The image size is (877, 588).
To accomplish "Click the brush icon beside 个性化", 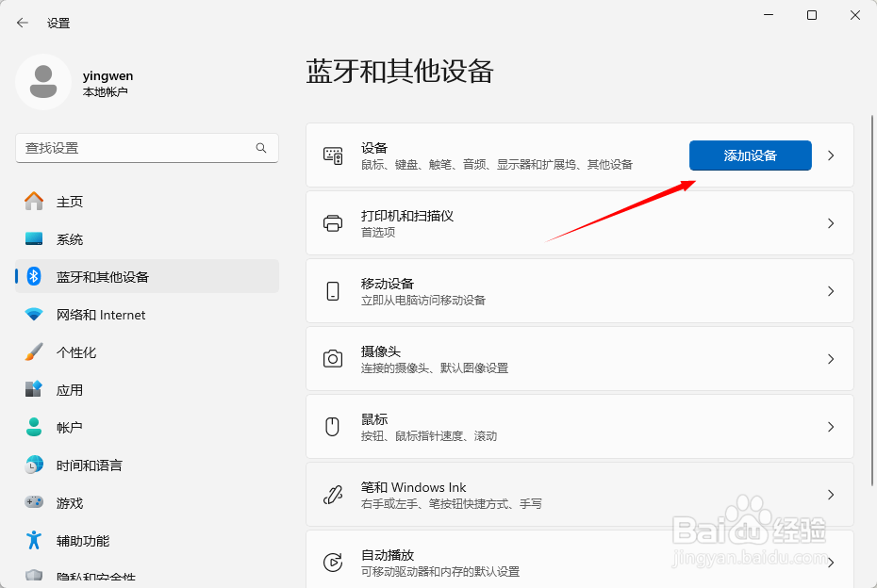I will (32, 351).
